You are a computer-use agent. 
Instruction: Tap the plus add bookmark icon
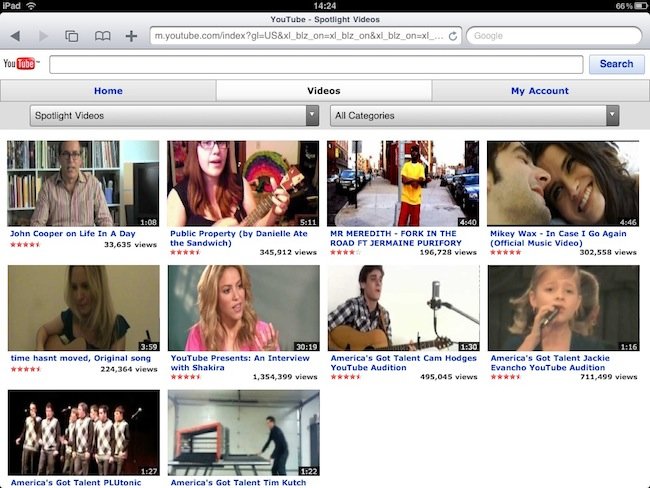[131, 36]
